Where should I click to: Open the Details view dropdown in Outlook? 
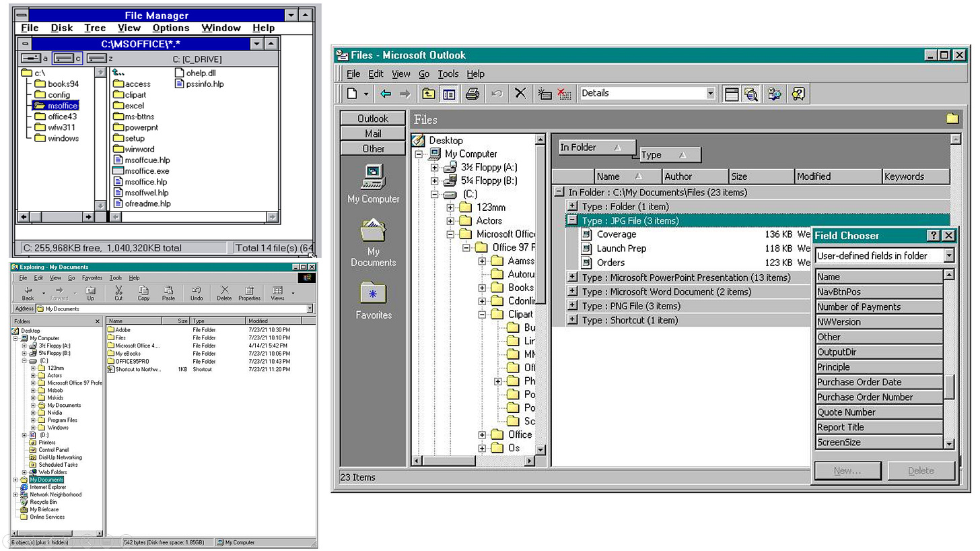(710, 94)
